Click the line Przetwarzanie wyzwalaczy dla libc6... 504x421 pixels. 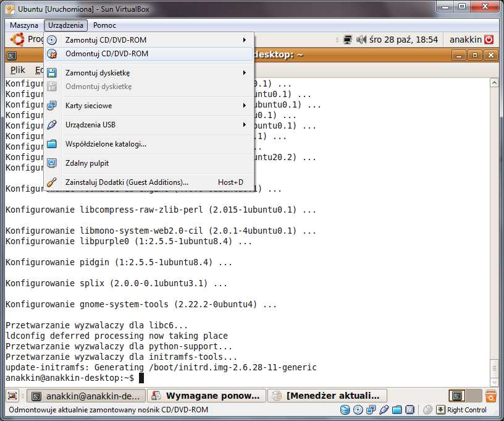coord(97,325)
